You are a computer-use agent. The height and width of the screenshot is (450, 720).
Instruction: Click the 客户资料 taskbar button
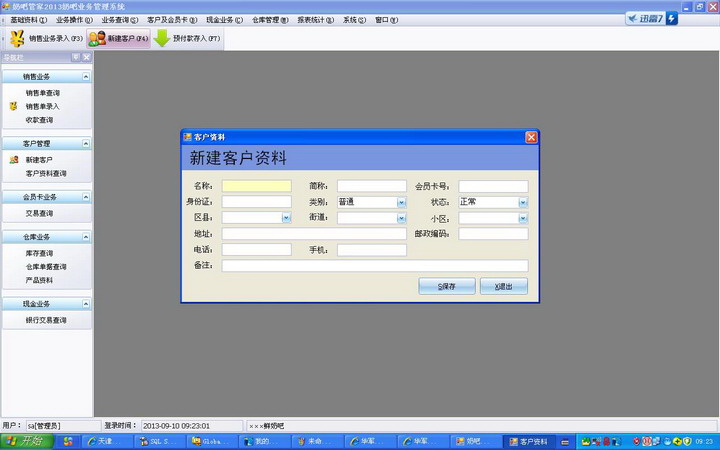tap(527, 442)
